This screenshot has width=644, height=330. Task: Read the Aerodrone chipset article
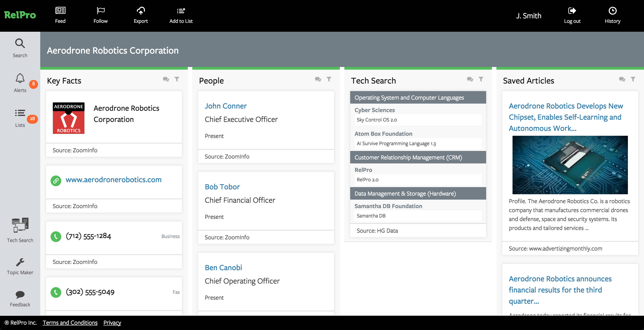566,117
